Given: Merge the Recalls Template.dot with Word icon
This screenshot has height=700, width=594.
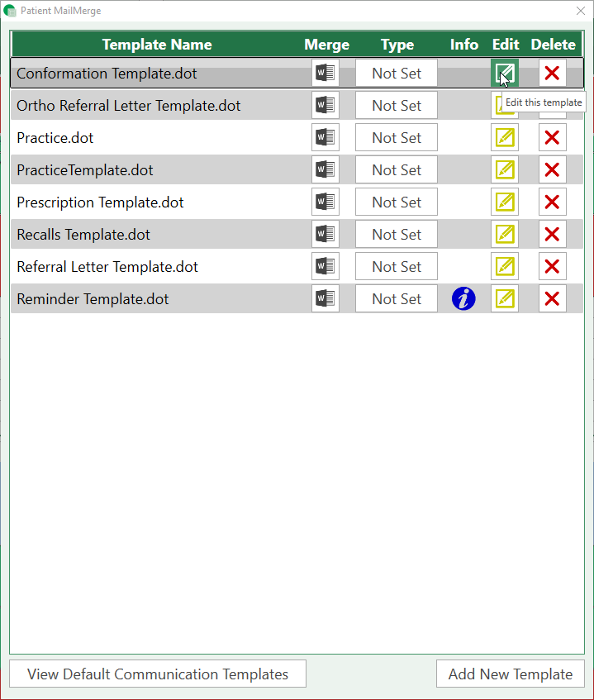Looking at the screenshot, I should tap(326, 235).
